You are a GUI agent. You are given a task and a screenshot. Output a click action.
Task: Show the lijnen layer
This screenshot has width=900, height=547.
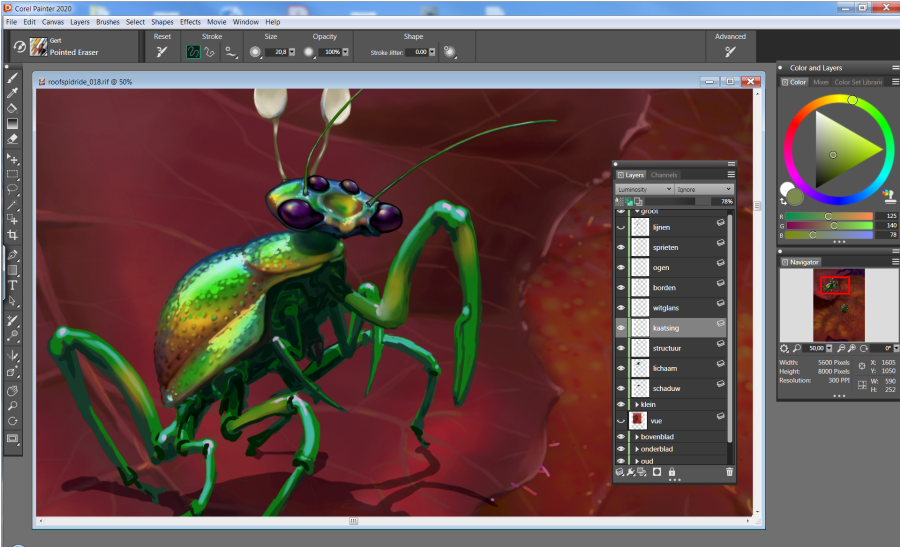coord(620,227)
